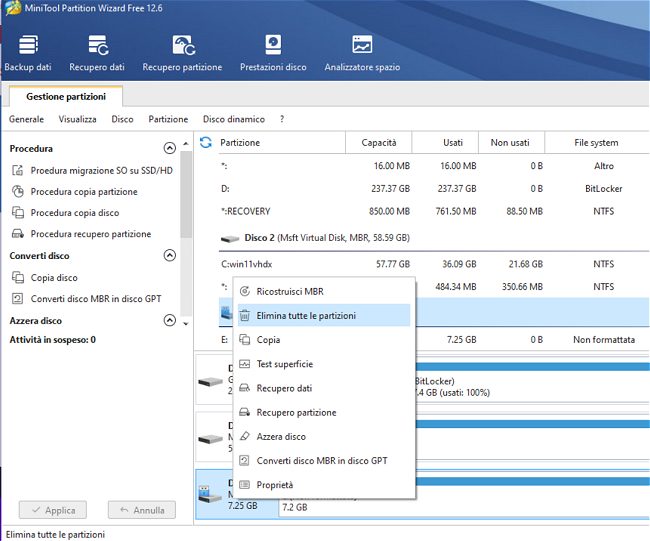Click the Ricostruisci MBR icon in context menu
650x541 pixels.
click(x=245, y=291)
